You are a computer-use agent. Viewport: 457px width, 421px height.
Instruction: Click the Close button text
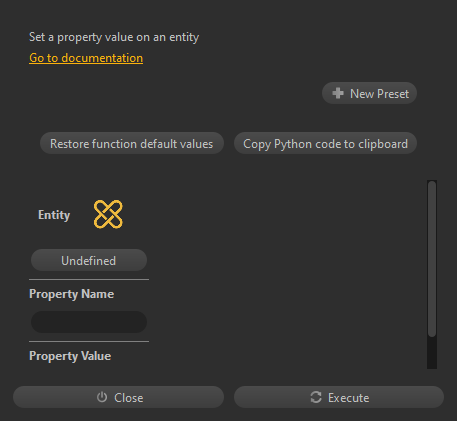129,398
